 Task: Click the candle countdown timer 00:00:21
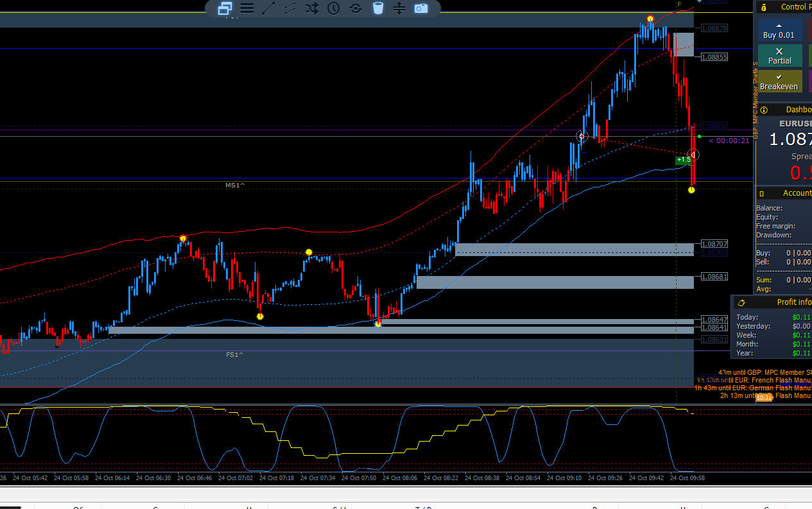(x=729, y=141)
